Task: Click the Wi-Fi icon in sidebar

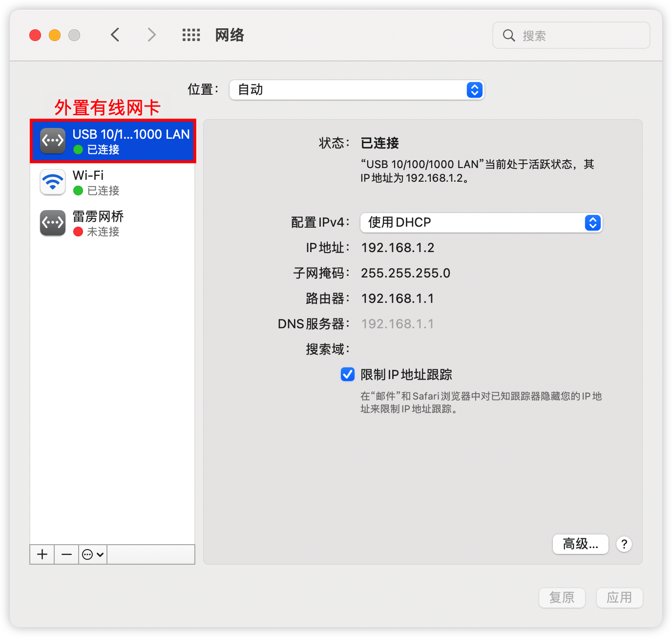Action: click(x=53, y=183)
